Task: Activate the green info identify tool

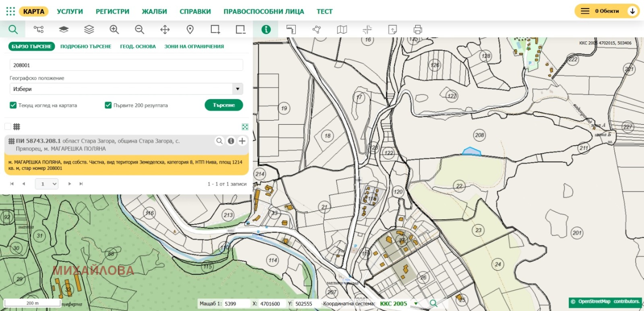Action: [266, 29]
